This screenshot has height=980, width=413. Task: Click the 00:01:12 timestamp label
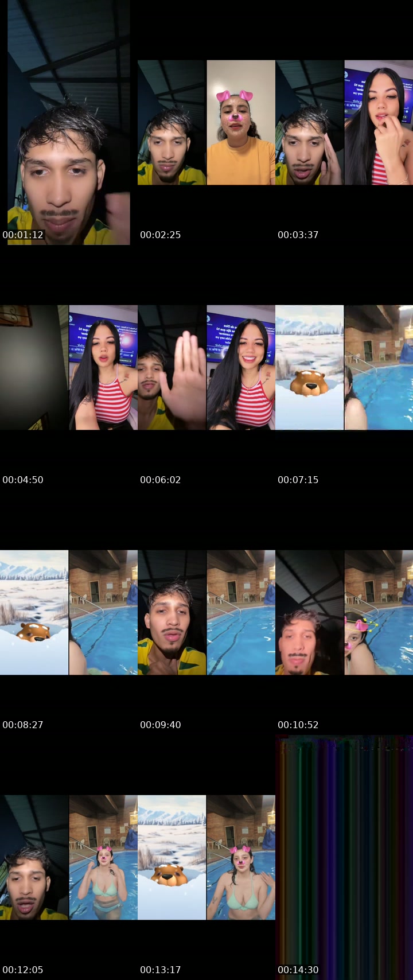23,235
